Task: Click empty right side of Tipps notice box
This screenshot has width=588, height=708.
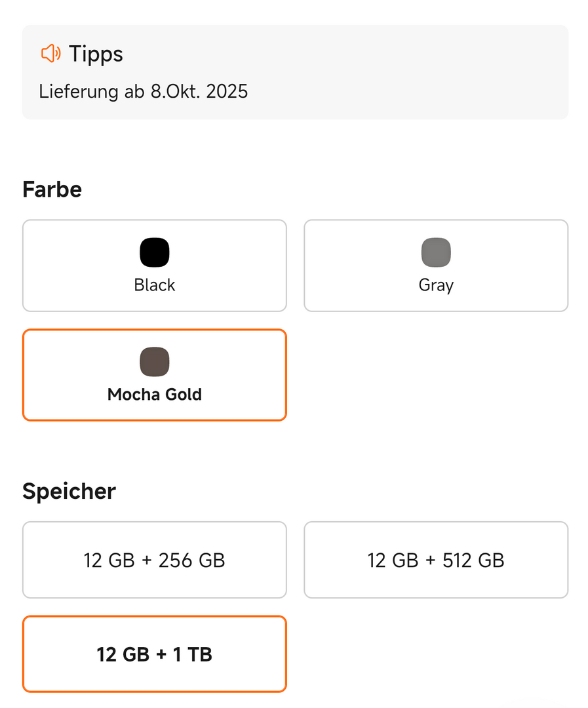Action: pos(459,72)
